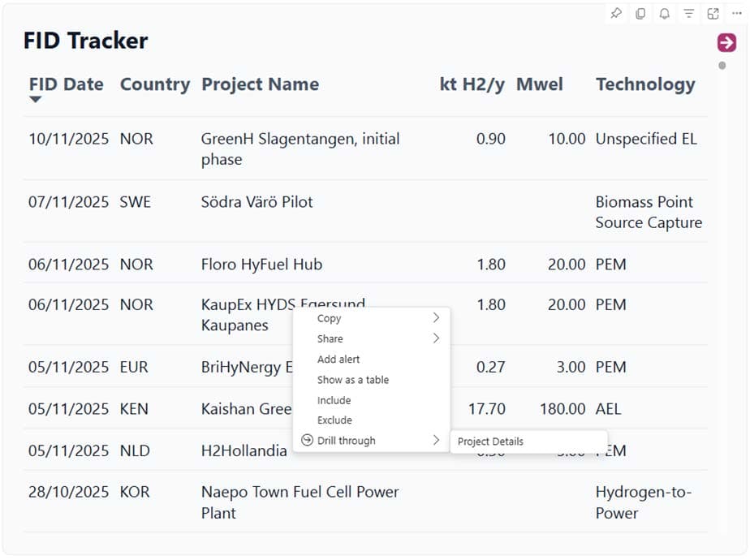The width and height of the screenshot is (750, 560).
Task: Click the Technology column header
Action: pyautogui.click(x=645, y=84)
